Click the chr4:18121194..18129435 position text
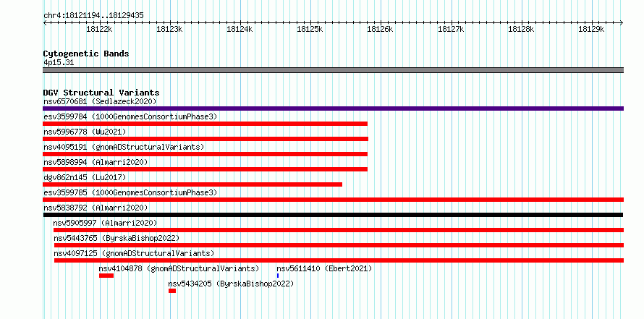Screen dimensions: 644x319 point(93,16)
